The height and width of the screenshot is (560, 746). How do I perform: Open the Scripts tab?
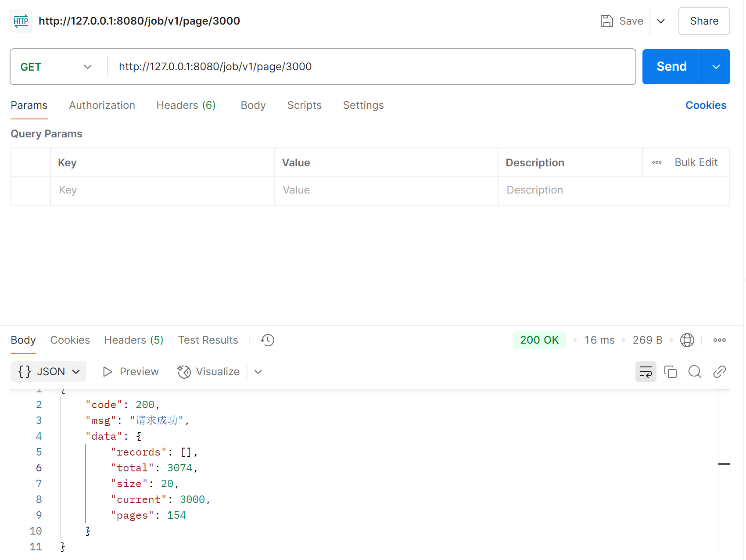click(304, 105)
